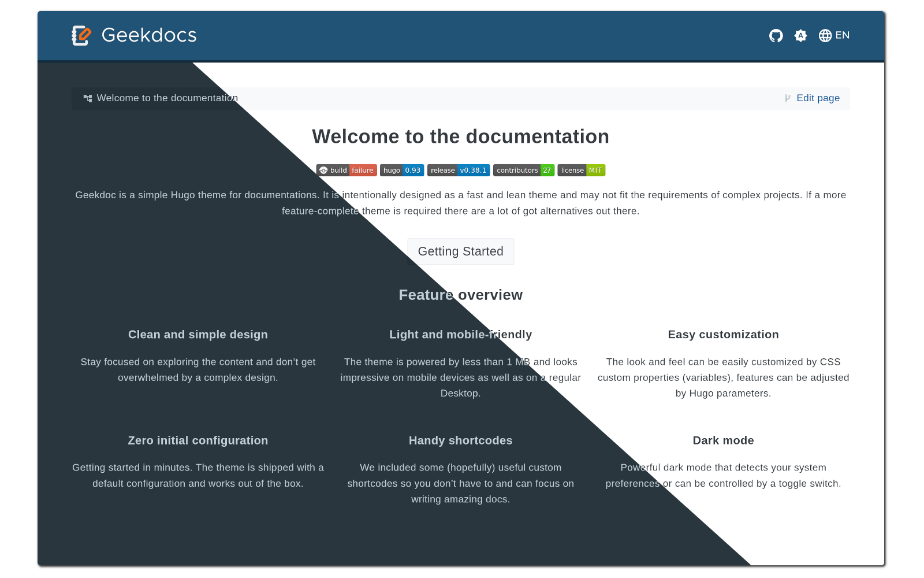This screenshot has height=578, width=924.
Task: Open the GitHub repository icon
Action: (776, 36)
